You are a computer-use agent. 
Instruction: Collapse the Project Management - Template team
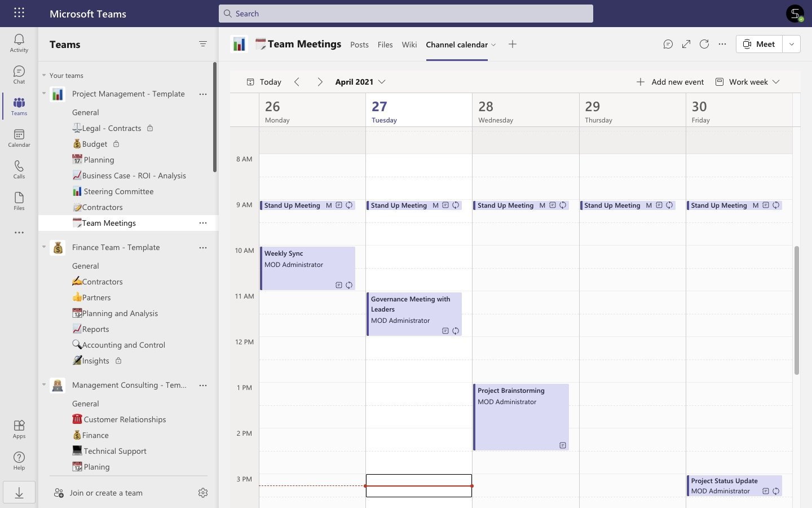[x=44, y=94]
